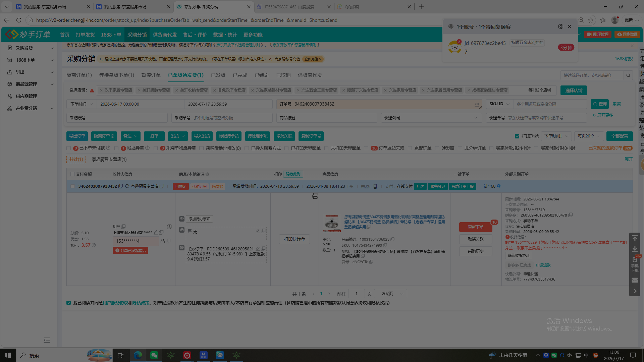Open the 发货 button dropdown

[x=178, y=136]
